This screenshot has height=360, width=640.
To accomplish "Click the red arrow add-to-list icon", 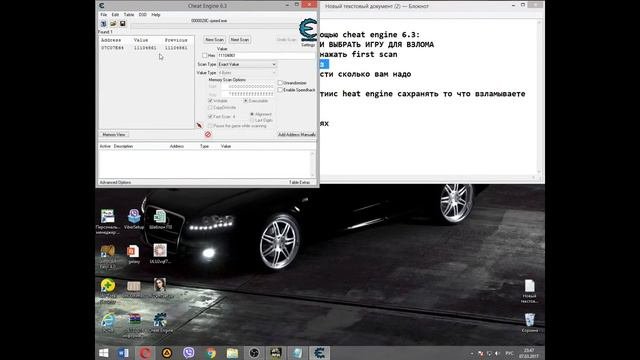I will click(x=199, y=125).
